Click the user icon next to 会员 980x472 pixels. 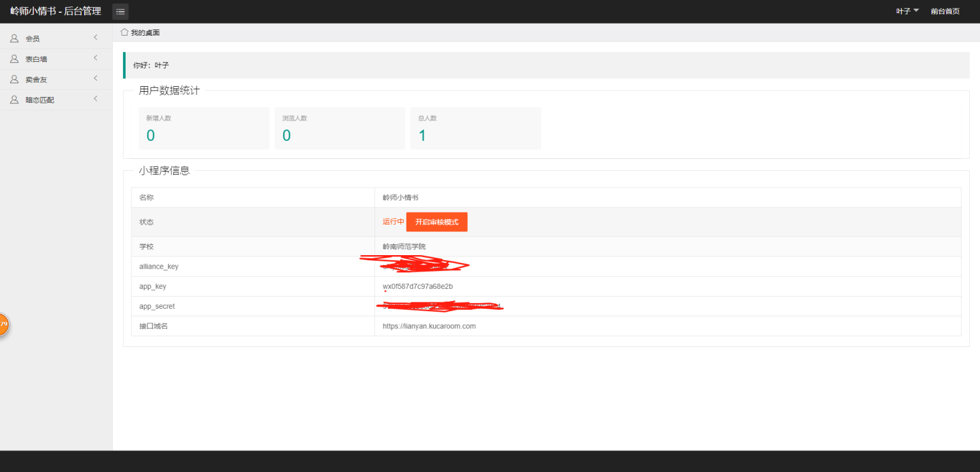click(x=14, y=38)
